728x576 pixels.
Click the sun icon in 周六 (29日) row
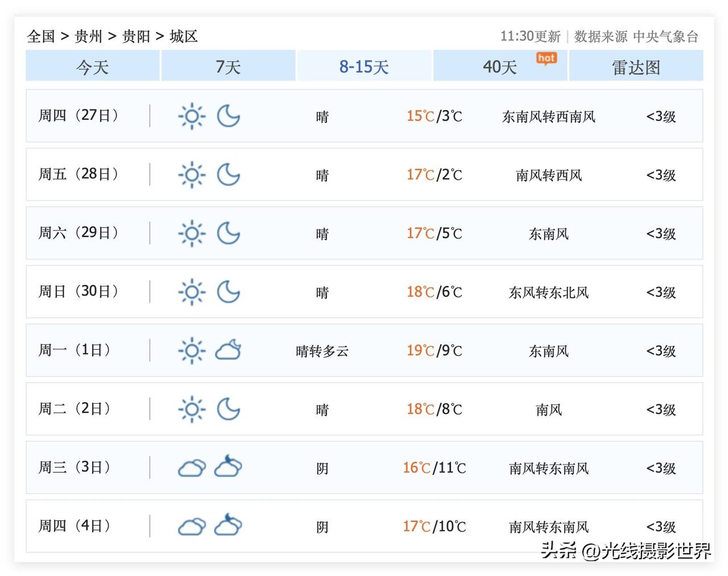pos(192,233)
